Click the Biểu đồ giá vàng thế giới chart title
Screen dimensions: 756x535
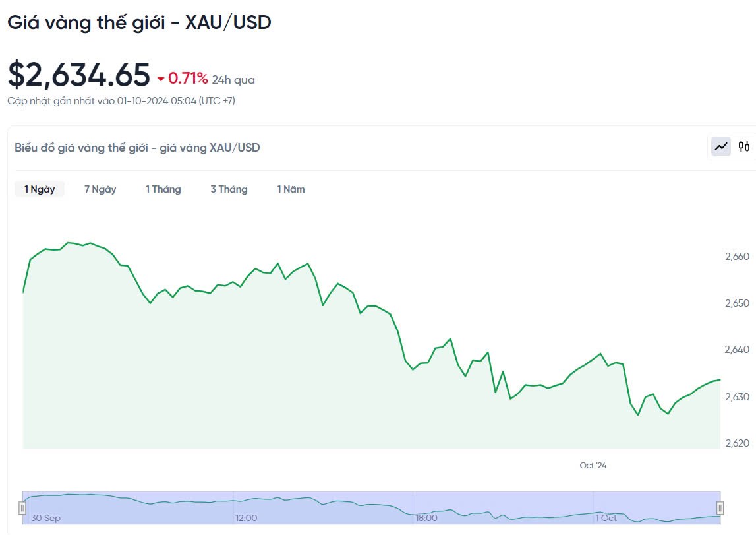[137, 148]
